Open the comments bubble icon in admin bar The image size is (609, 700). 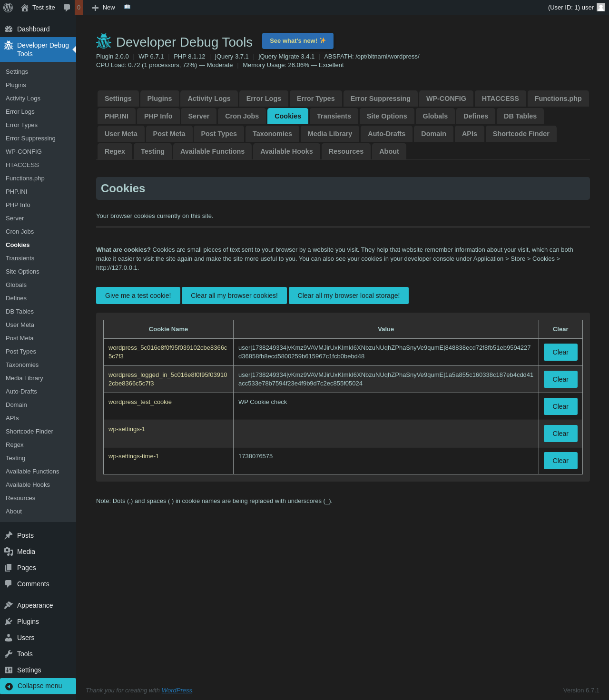coord(67,8)
